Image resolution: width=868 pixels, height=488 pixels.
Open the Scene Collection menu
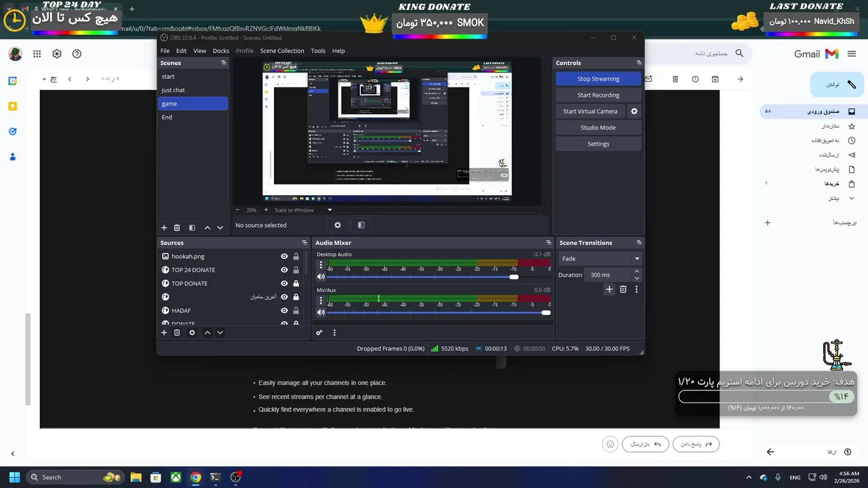click(282, 51)
